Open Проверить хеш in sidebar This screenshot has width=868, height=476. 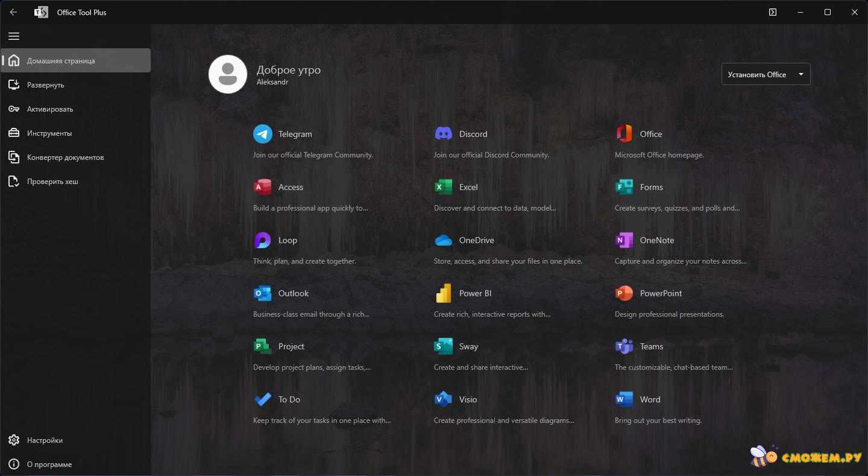tap(75, 181)
